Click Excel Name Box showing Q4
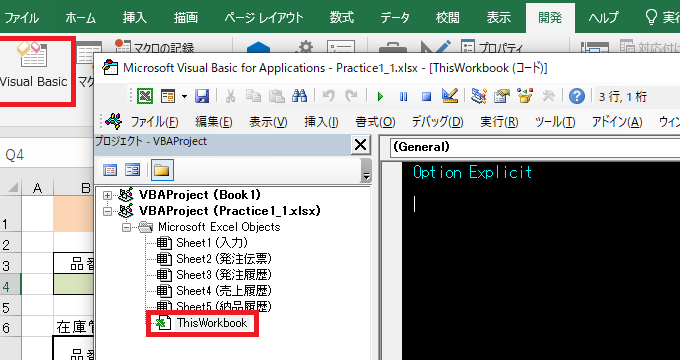The height and width of the screenshot is (360, 680). tap(46, 155)
